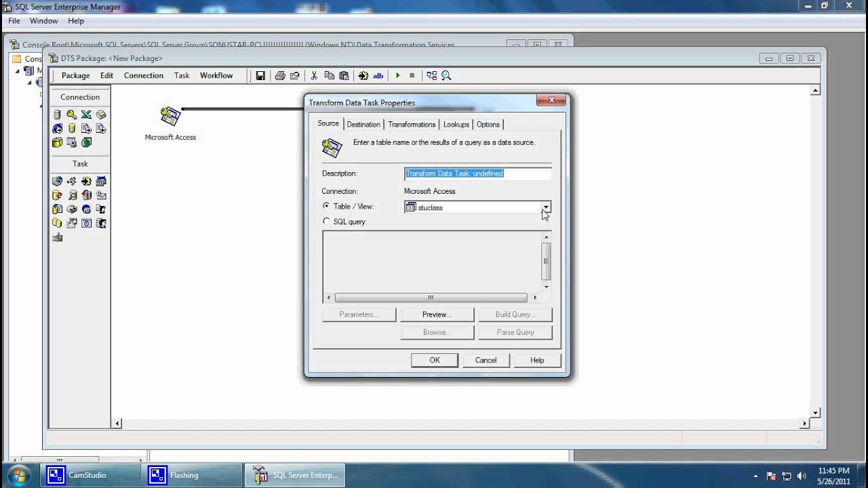Click the Build Query... button
Screen dimensions: 868x488
pos(515,314)
